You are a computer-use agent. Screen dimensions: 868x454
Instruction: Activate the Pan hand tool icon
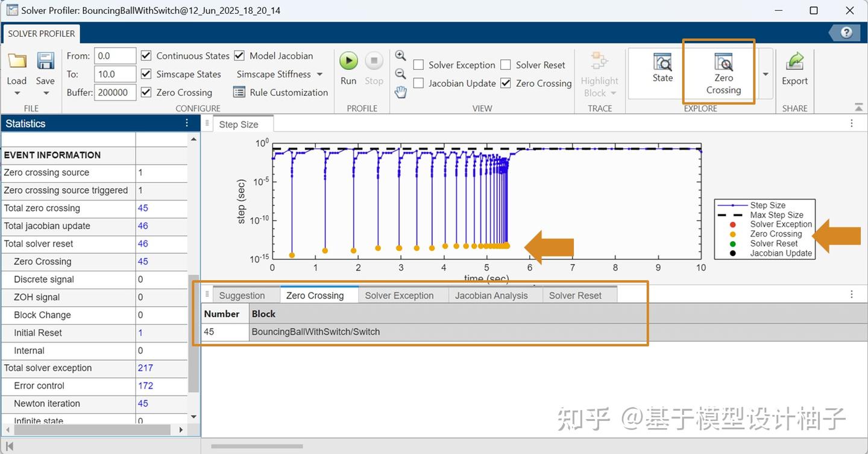(x=400, y=92)
